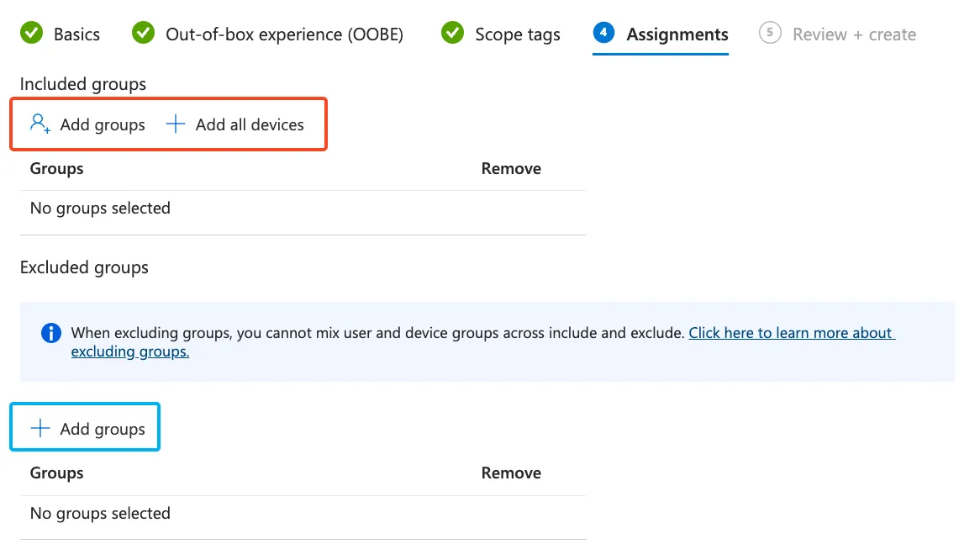
Task: Add groups under Included groups
Action: (x=87, y=124)
